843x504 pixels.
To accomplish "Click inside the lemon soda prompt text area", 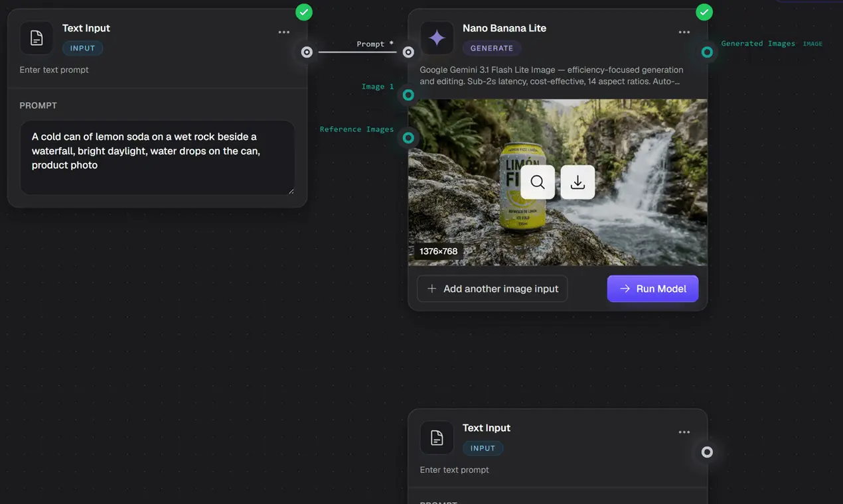I will (x=157, y=158).
